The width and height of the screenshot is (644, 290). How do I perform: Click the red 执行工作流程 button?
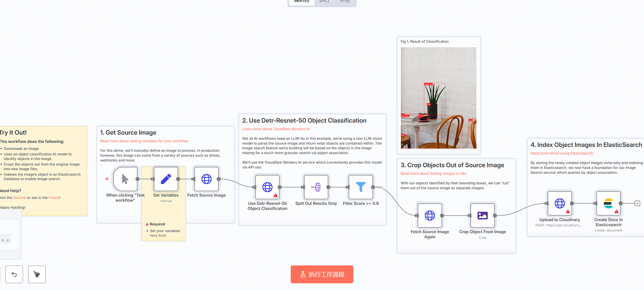click(322, 274)
